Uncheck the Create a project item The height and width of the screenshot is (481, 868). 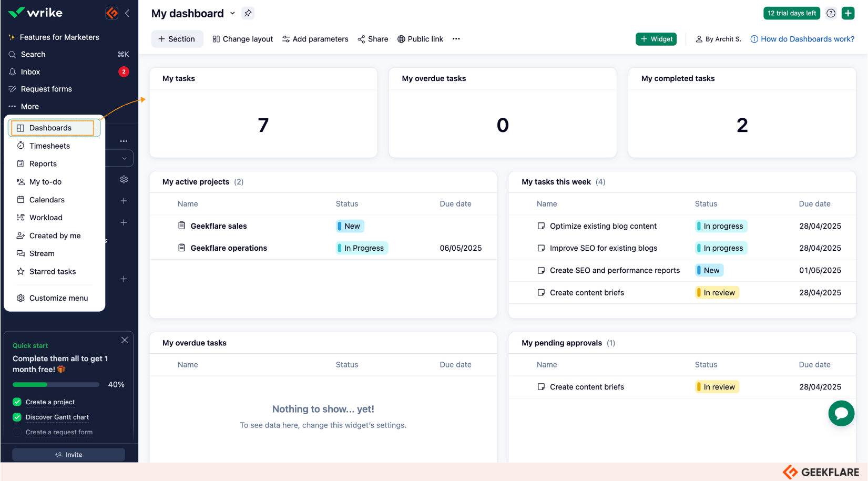[16, 402]
